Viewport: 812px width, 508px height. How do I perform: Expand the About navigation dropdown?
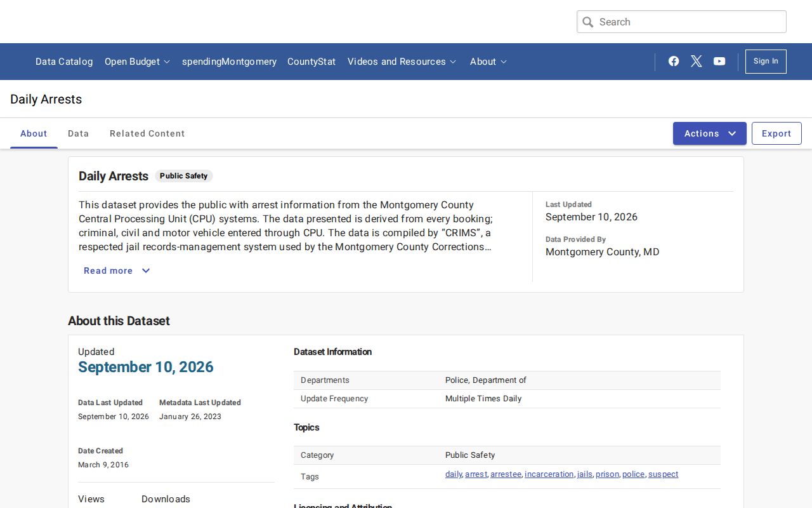coord(488,62)
